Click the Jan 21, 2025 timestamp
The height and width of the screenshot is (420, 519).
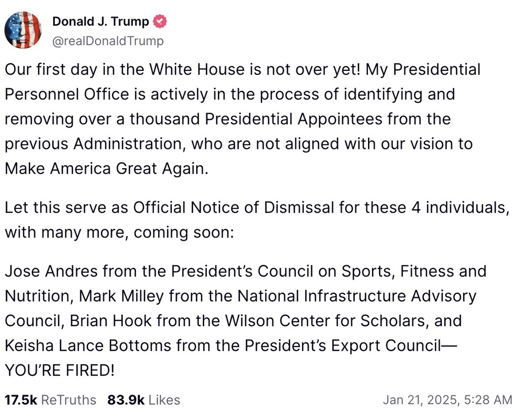click(448, 400)
